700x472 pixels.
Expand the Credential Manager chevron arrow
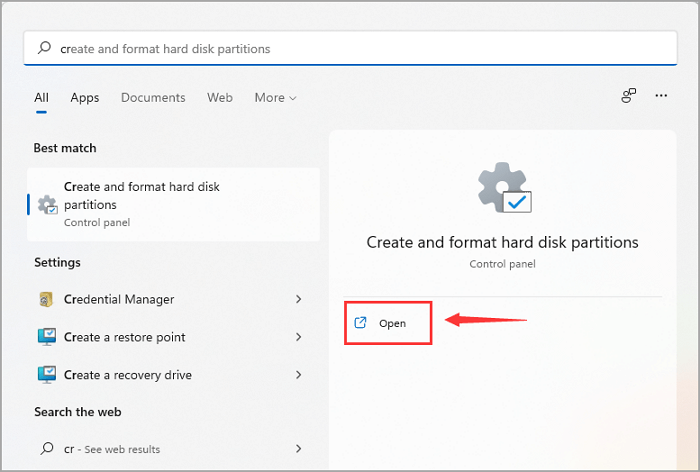click(299, 299)
